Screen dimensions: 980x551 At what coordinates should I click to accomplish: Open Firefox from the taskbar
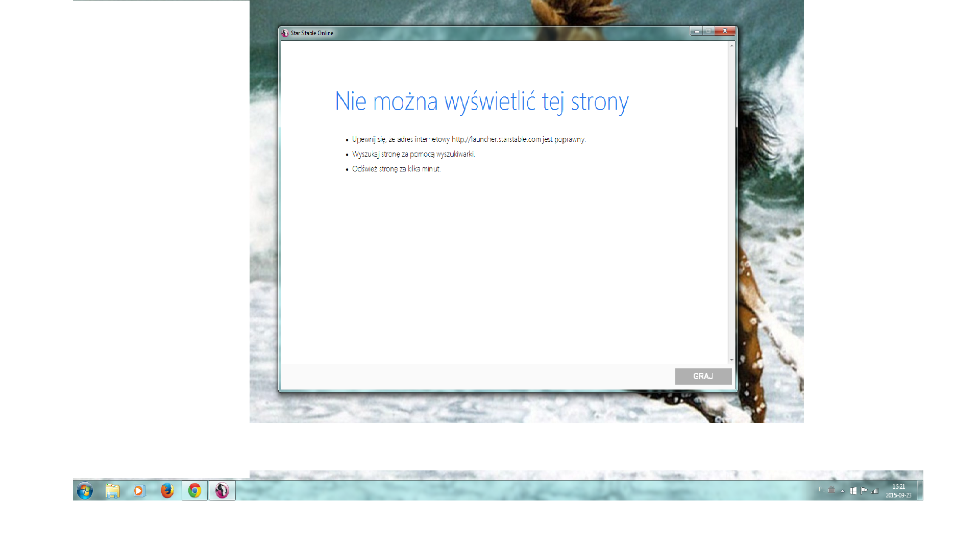click(x=167, y=491)
